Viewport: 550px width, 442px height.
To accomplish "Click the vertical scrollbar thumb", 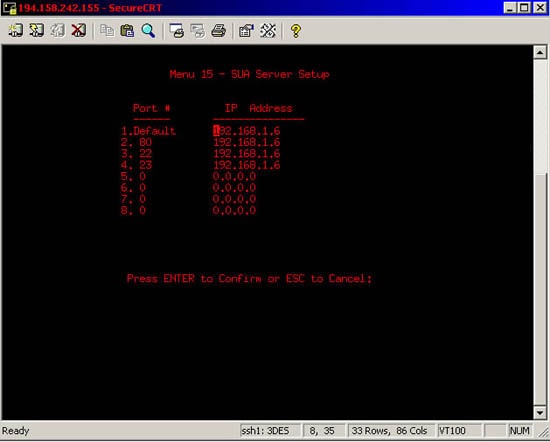I will [540, 289].
